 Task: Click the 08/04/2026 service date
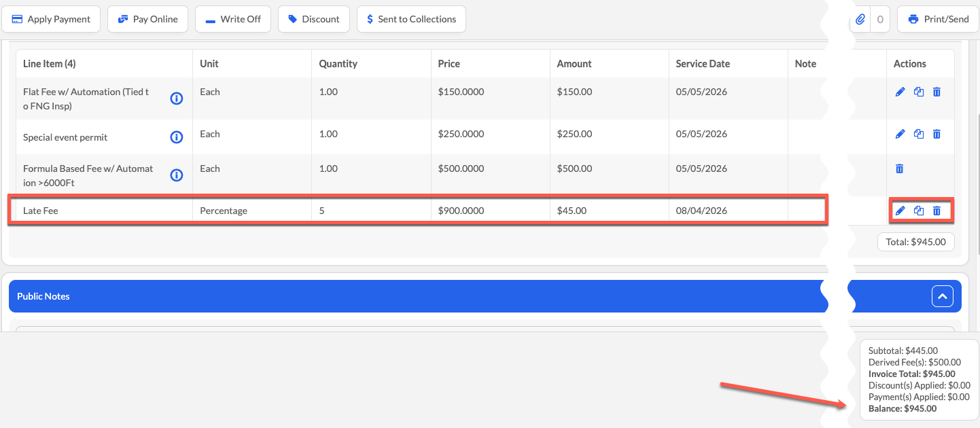tap(701, 211)
